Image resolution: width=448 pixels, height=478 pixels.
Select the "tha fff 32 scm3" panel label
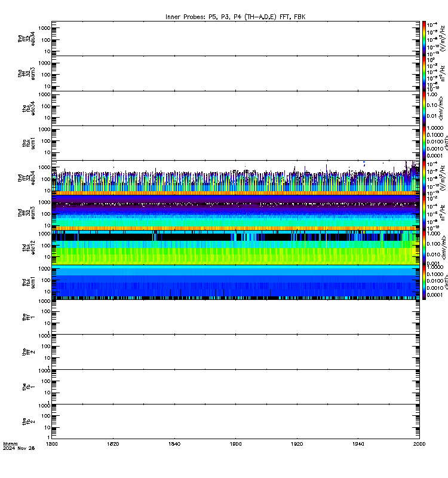click(26, 73)
